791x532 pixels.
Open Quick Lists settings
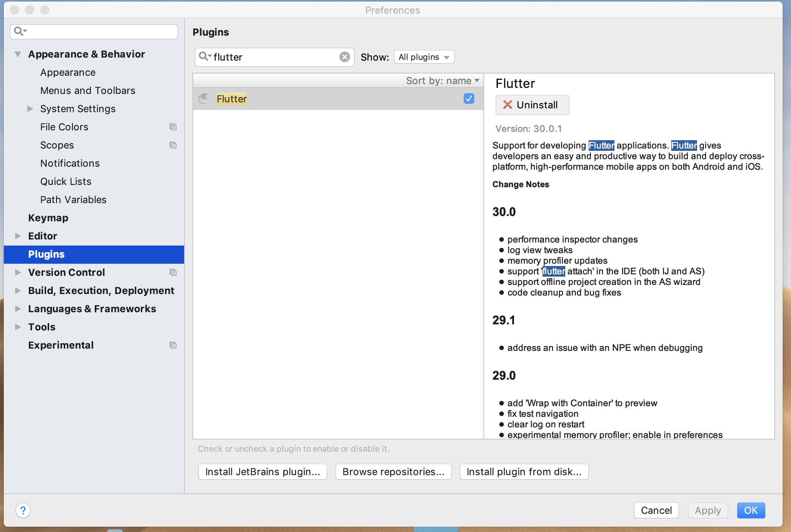[66, 182]
